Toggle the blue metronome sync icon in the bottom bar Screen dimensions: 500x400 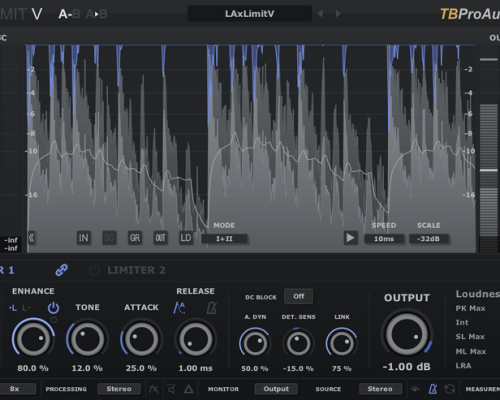point(433,389)
